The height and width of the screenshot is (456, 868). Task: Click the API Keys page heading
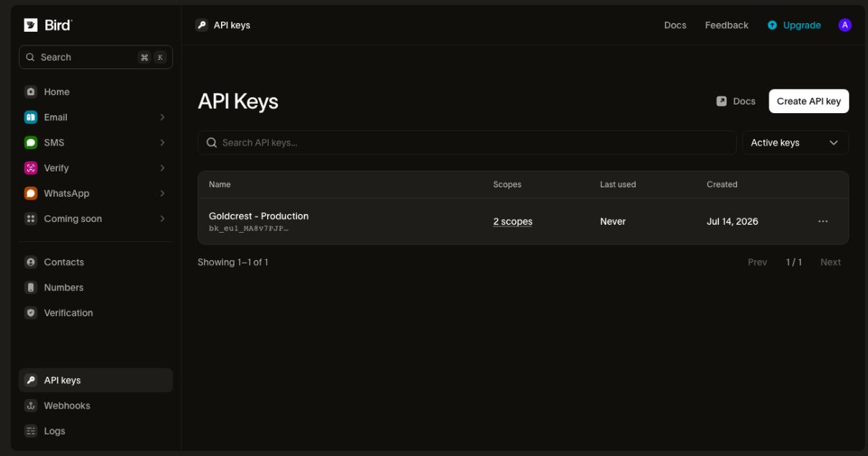point(238,102)
